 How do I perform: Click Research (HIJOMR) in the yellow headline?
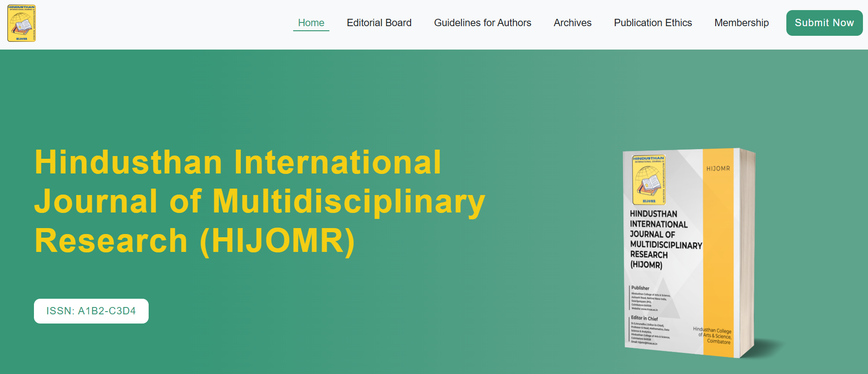point(195,241)
